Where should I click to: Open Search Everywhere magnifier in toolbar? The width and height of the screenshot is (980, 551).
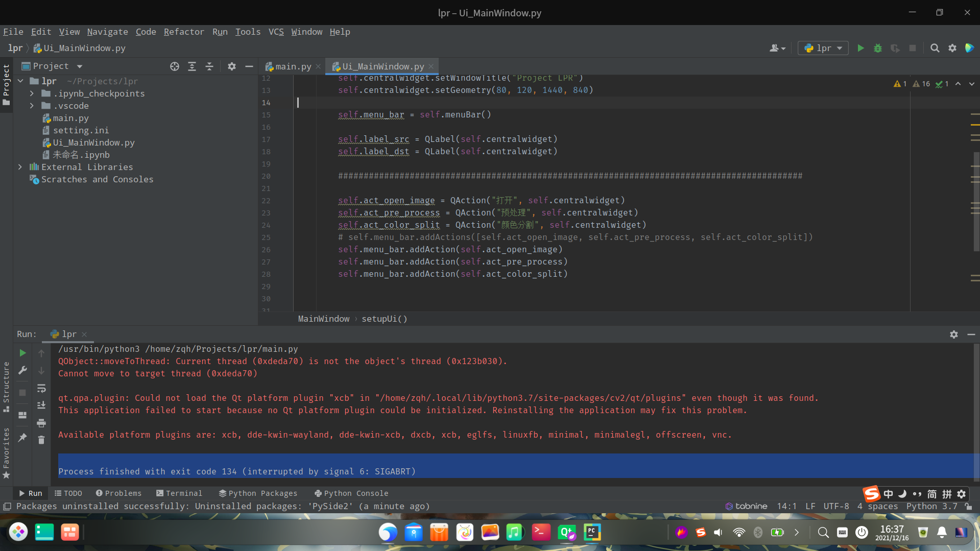click(x=935, y=48)
